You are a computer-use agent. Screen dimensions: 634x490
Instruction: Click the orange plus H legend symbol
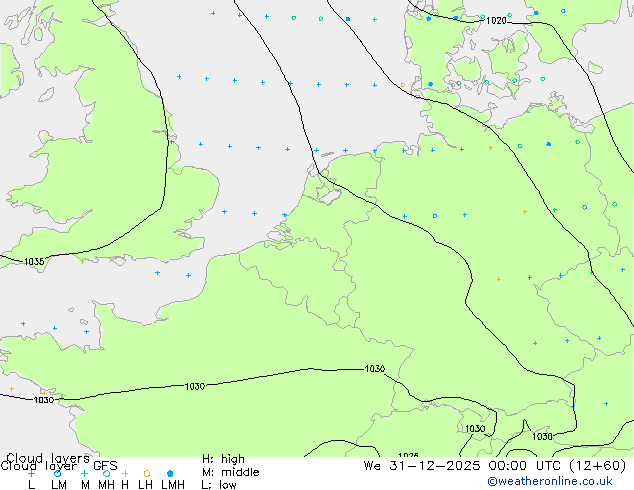click(125, 473)
